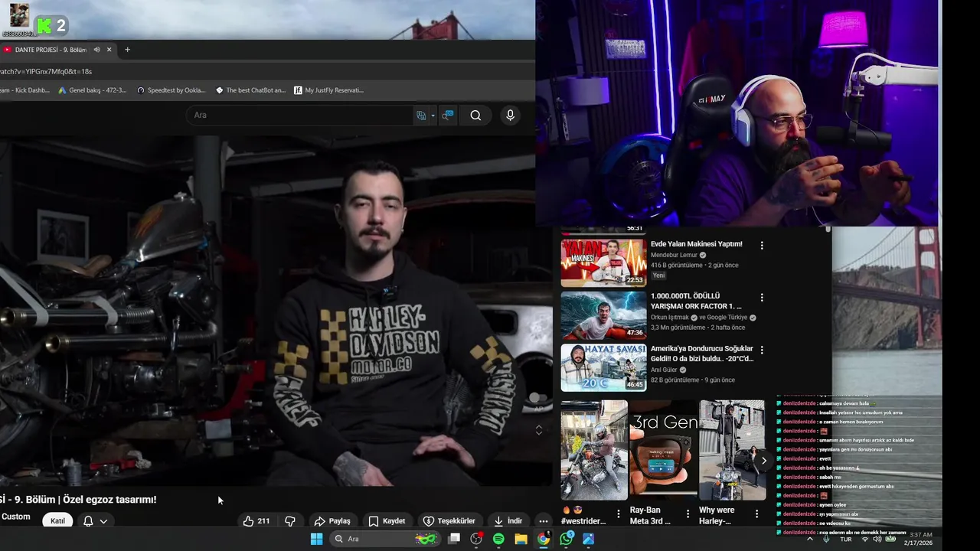The height and width of the screenshot is (551, 980).
Task: Open 1.000.000TL ÖDÜLLÜ YARIŞMA video title
Action: point(697,301)
